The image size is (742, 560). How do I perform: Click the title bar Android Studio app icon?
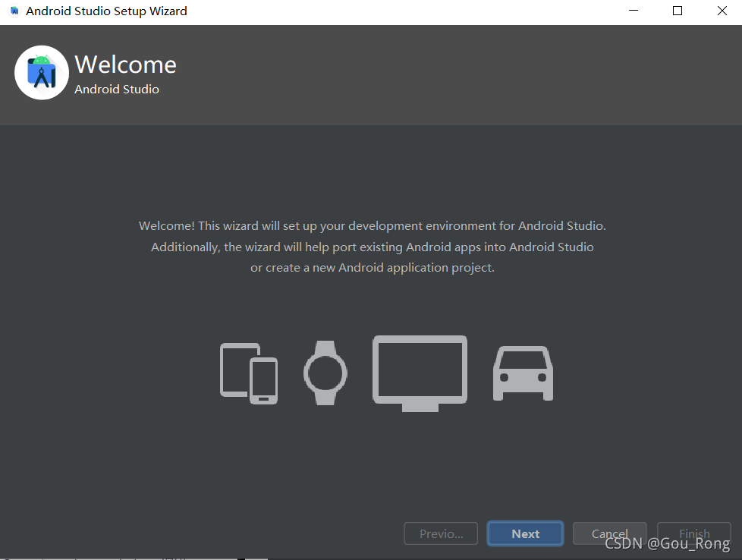14,11
